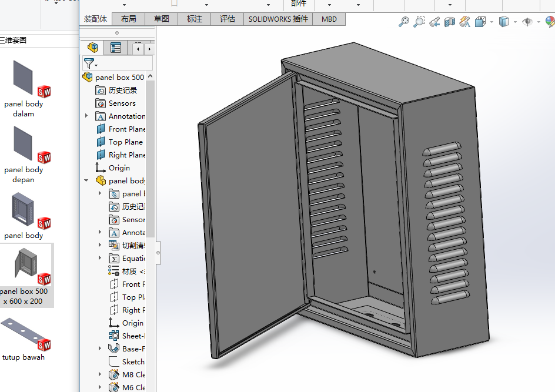Viewport: 555px width, 392px height.
Task: Switch to the PropertyManager tab icon
Action: click(116, 48)
